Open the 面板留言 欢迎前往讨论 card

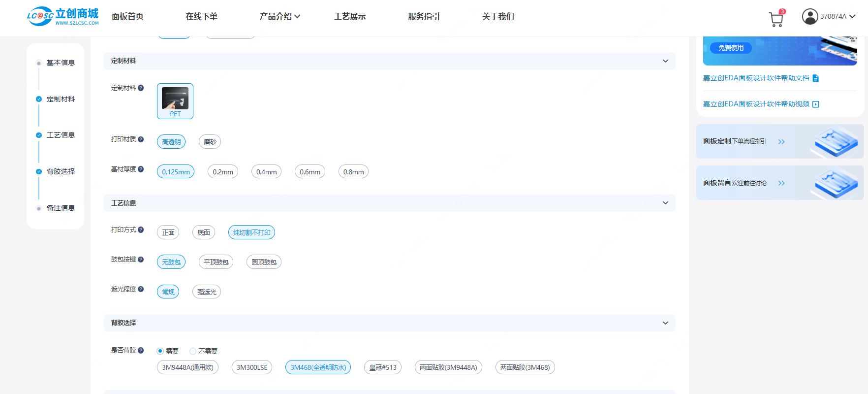(x=780, y=183)
